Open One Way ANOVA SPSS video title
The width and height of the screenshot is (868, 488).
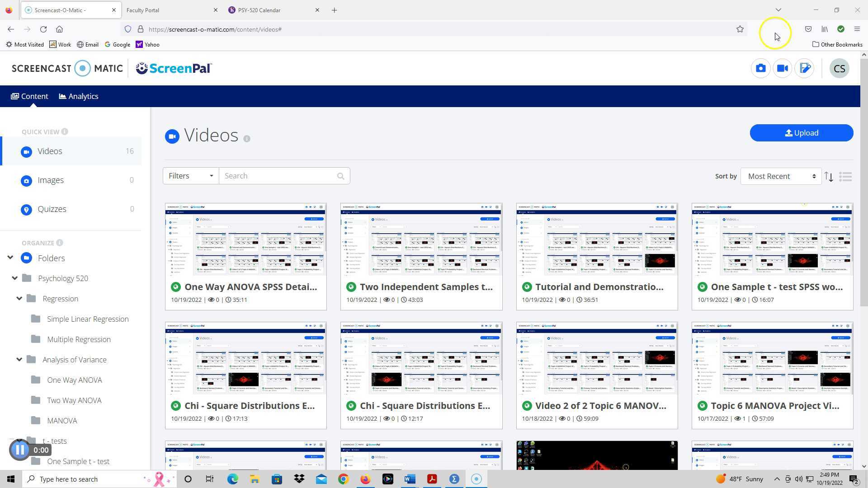tap(250, 287)
